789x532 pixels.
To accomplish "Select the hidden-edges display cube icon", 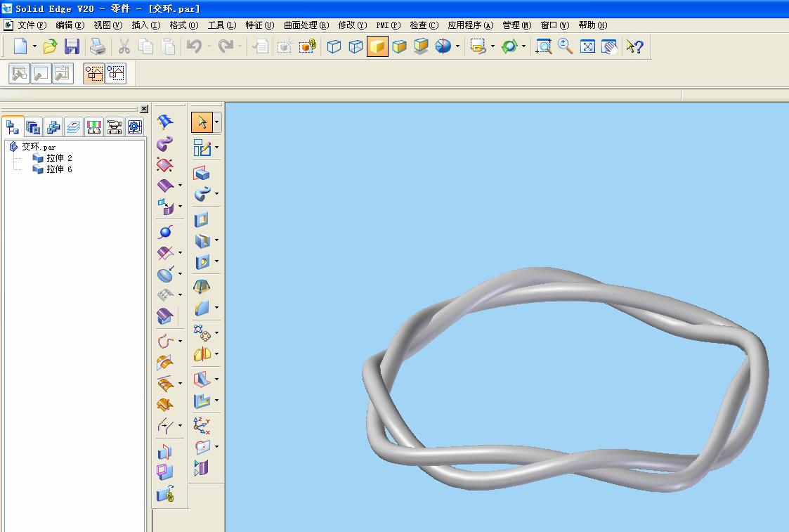I will (x=356, y=46).
